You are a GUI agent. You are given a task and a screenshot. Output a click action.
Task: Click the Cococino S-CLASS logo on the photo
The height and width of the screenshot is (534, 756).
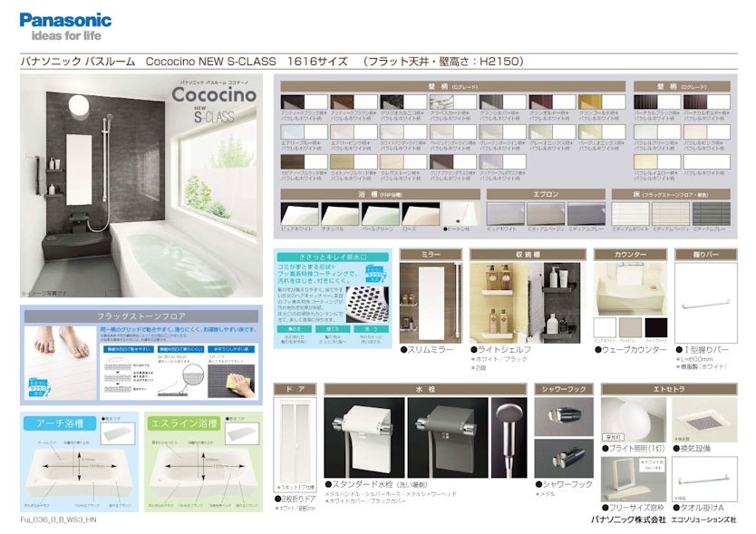coord(214,102)
